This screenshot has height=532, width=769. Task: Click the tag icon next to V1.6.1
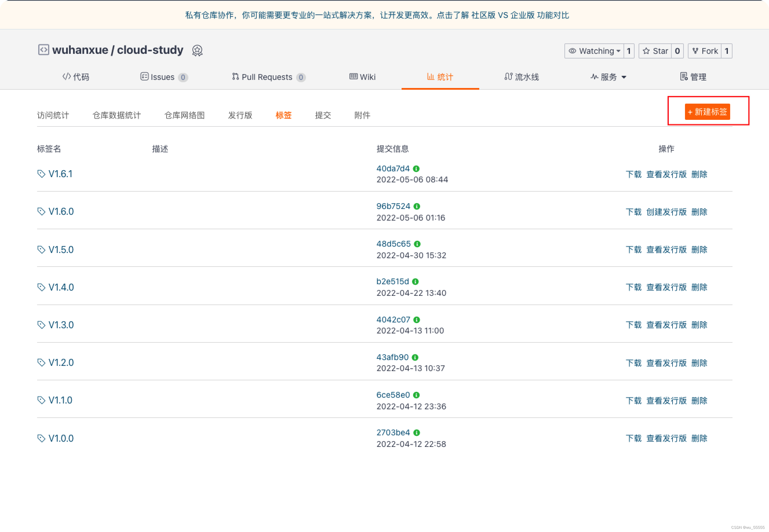[x=41, y=174]
